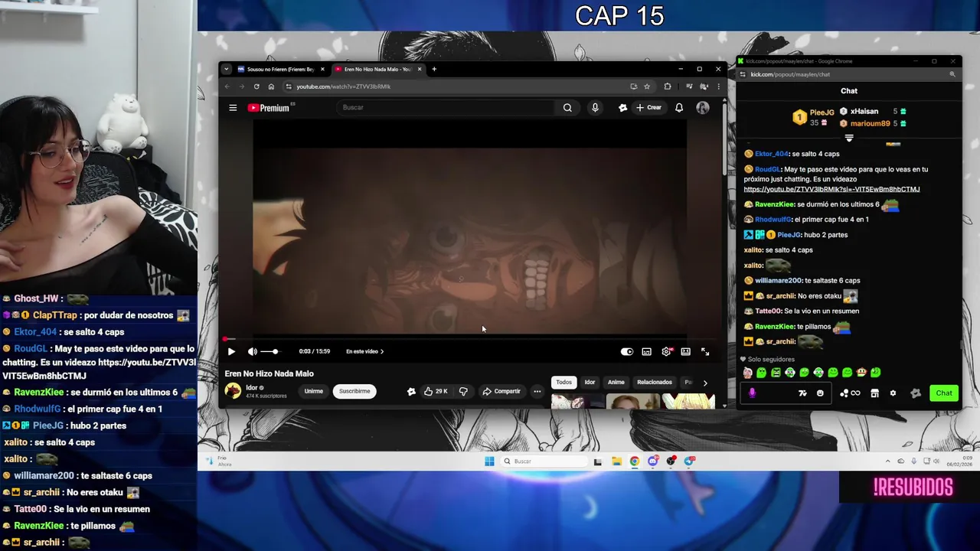Open the Chrome three-dot menu
The height and width of the screenshot is (551, 980).
718,86
